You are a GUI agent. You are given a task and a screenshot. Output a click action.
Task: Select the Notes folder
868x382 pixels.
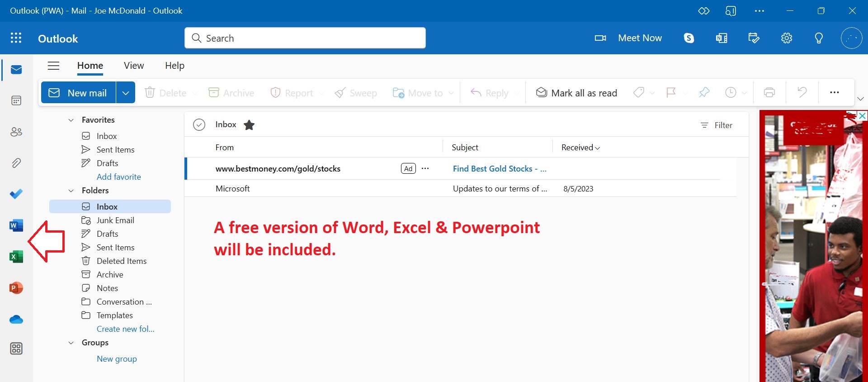[110, 288]
